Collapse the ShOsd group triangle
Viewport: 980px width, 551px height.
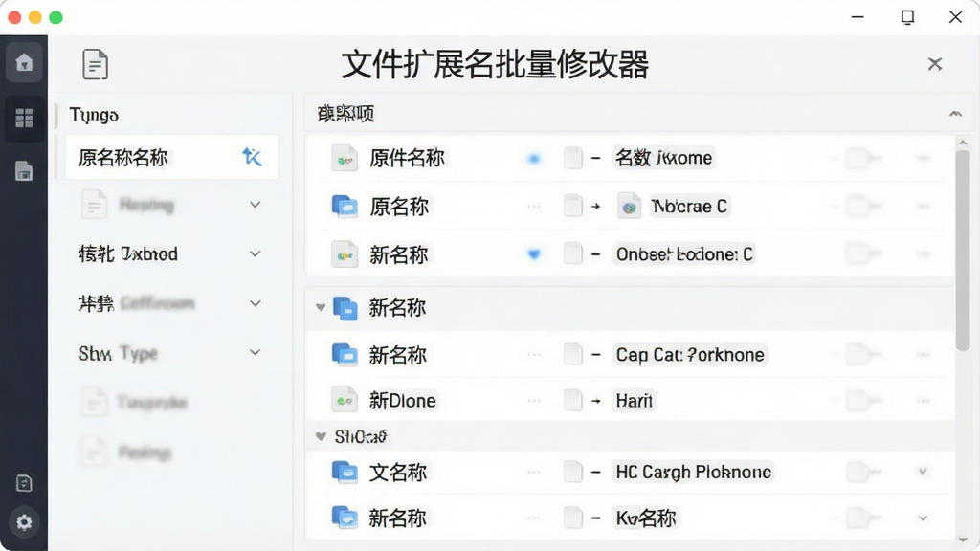pyautogui.click(x=321, y=436)
